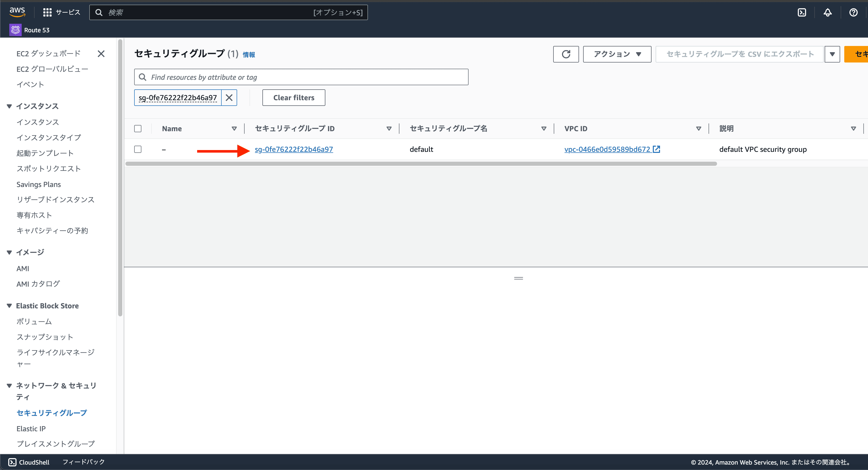The width and height of the screenshot is (868, 470).
Task: Open 起動テンプレート
Action: tap(45, 153)
